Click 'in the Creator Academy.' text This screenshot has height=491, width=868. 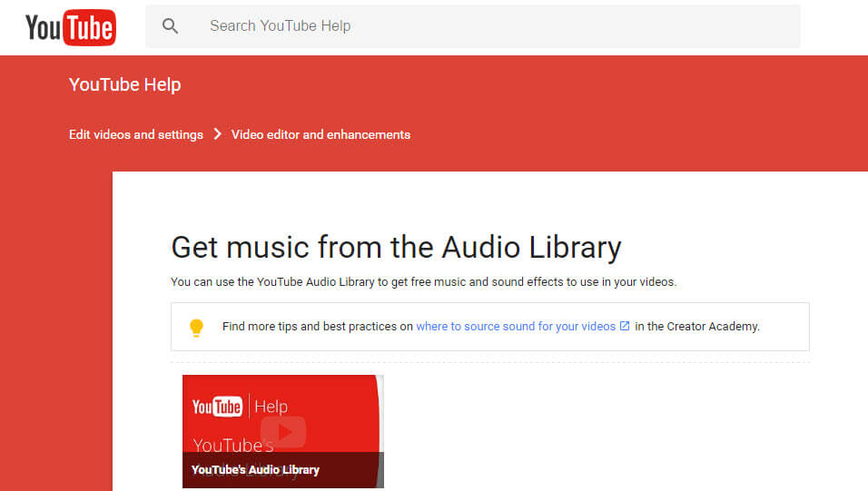[697, 326]
